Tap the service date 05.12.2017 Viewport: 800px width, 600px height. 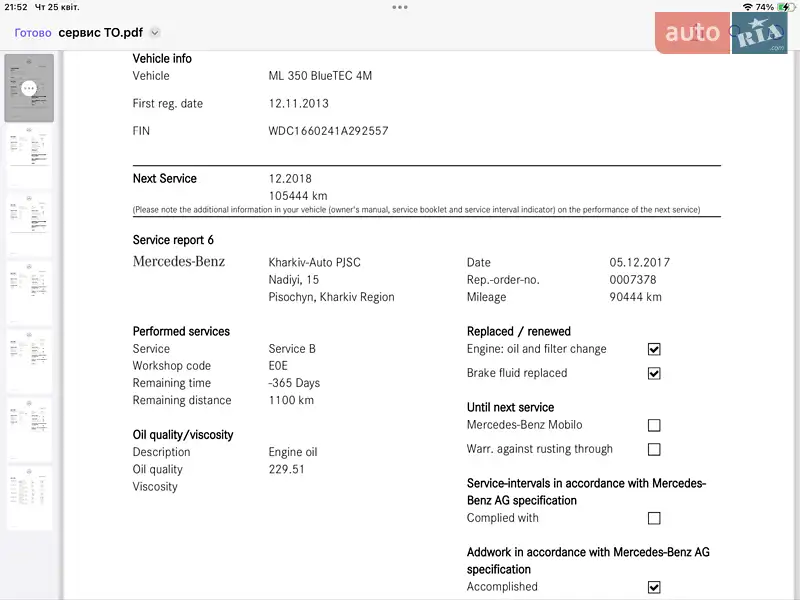coord(639,262)
